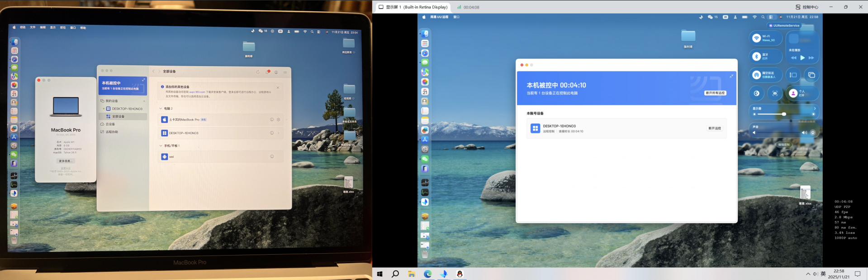
Task: Click 断开远控 button for DESKTOP-1EHONO3
Action: coord(715,128)
